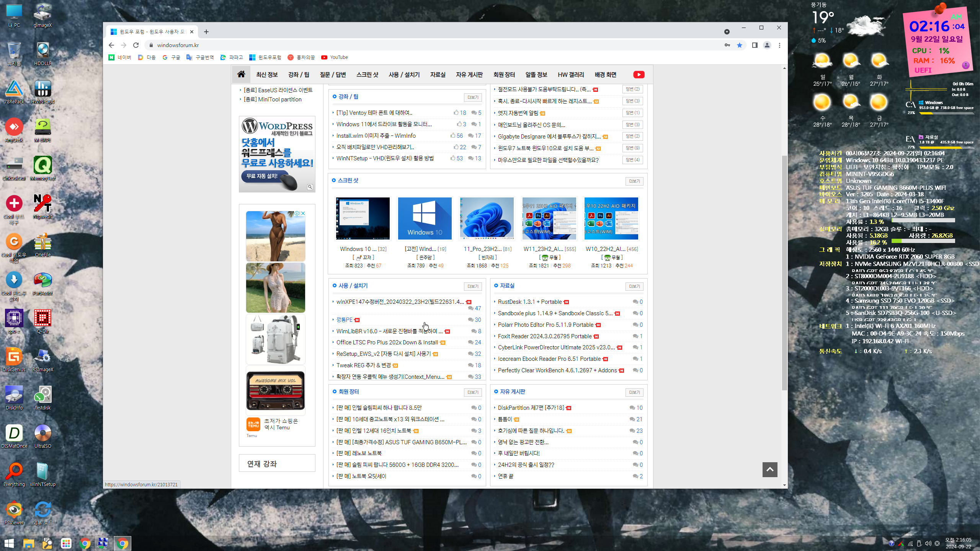Open 자료실 navigation menu

(x=438, y=75)
